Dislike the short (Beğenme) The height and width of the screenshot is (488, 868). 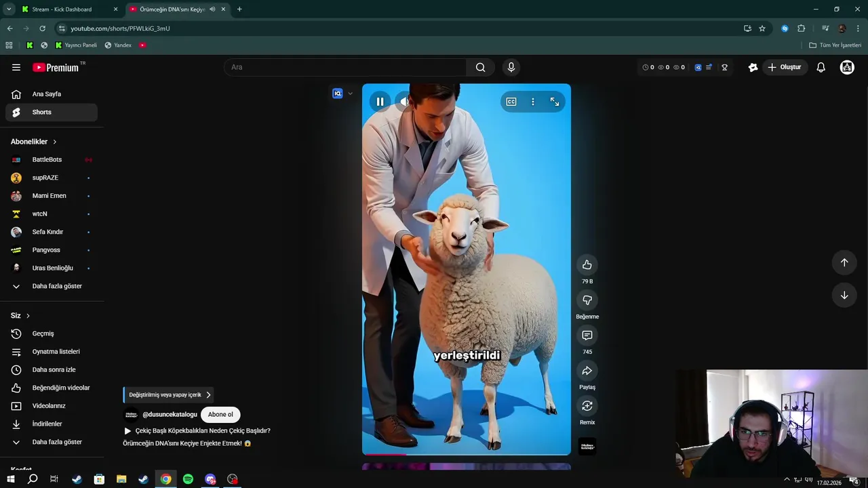[x=587, y=300]
